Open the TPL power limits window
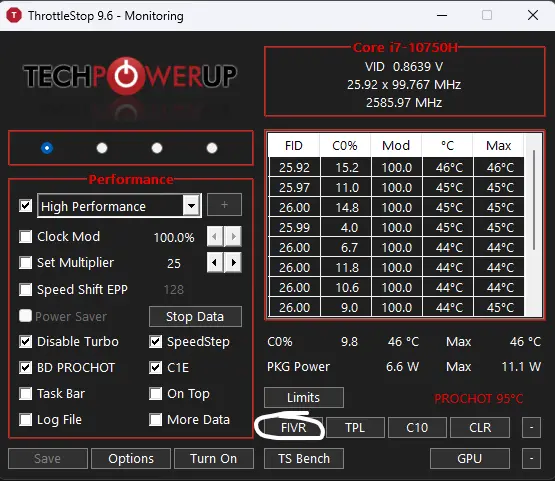 coord(355,428)
